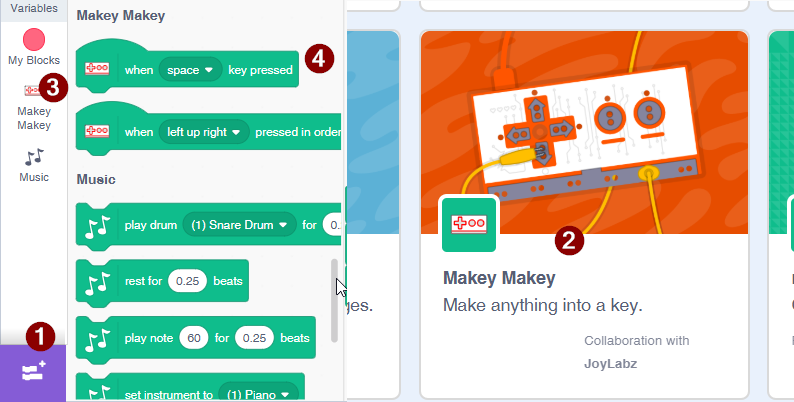Click the Add Extension purple button

(x=33, y=373)
